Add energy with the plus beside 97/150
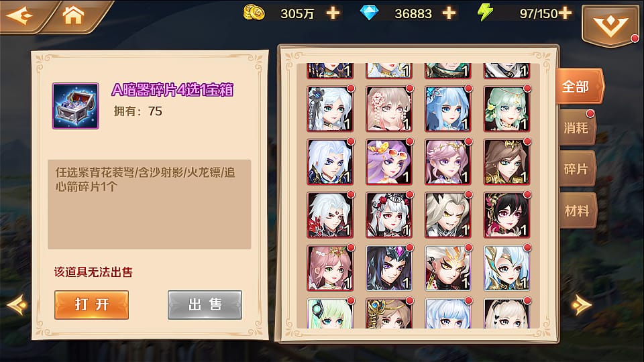The width and height of the screenshot is (644, 362). 565,13
